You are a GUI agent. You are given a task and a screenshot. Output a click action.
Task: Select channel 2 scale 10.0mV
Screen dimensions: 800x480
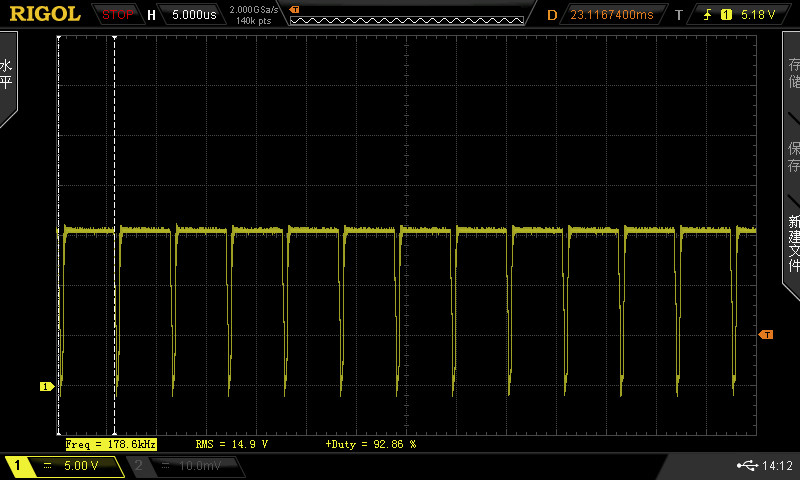pos(200,465)
